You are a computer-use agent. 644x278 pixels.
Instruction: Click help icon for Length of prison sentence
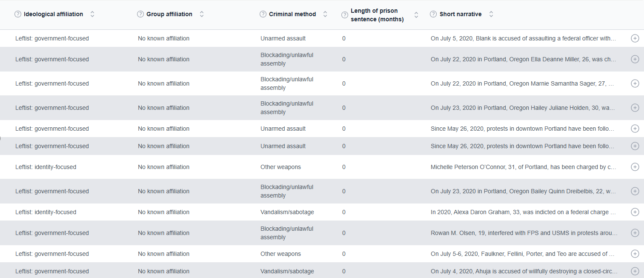pos(345,15)
